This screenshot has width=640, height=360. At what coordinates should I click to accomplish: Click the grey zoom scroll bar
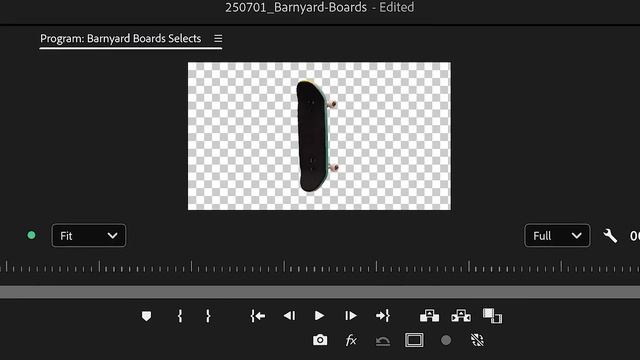click(x=320, y=292)
